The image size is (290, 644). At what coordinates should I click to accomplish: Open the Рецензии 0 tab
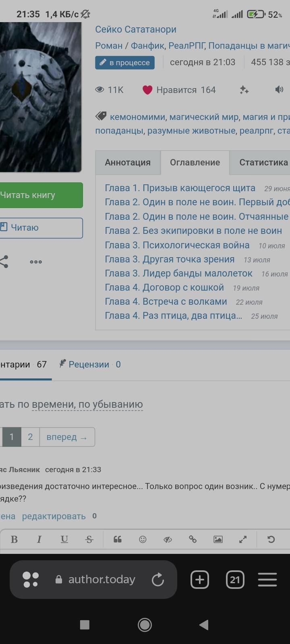[90, 365]
